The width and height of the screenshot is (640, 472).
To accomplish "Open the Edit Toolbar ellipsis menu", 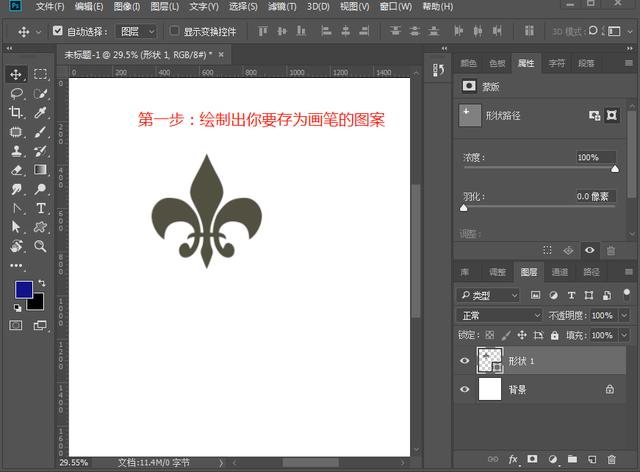I will click(x=16, y=265).
